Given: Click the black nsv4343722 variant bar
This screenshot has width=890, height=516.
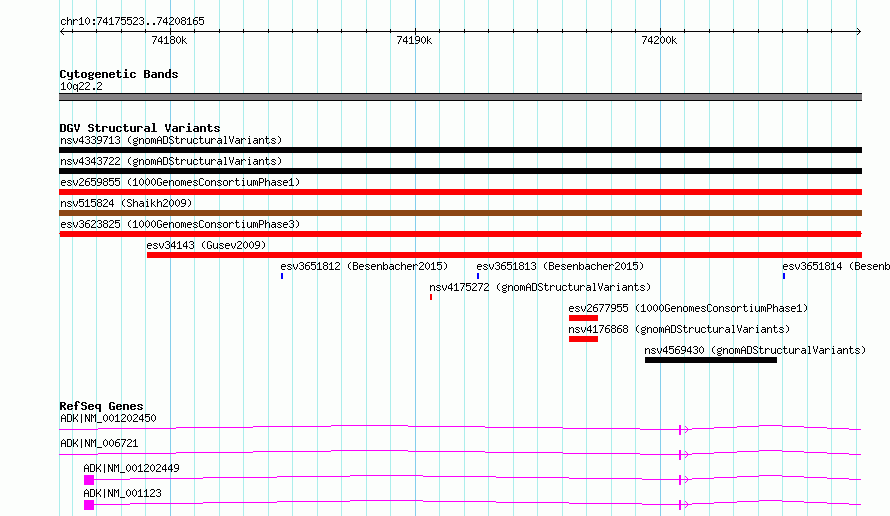Looking at the screenshot, I should pyautogui.click(x=460, y=171).
